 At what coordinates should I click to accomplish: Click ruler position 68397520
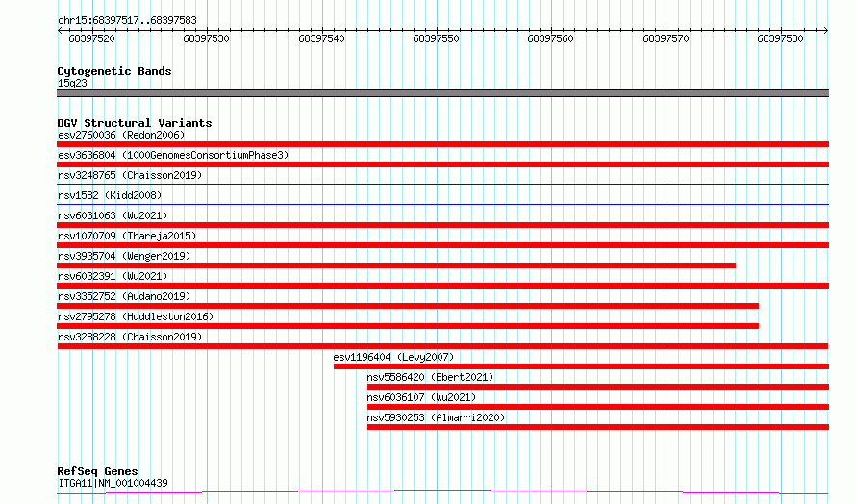pyautogui.click(x=91, y=38)
